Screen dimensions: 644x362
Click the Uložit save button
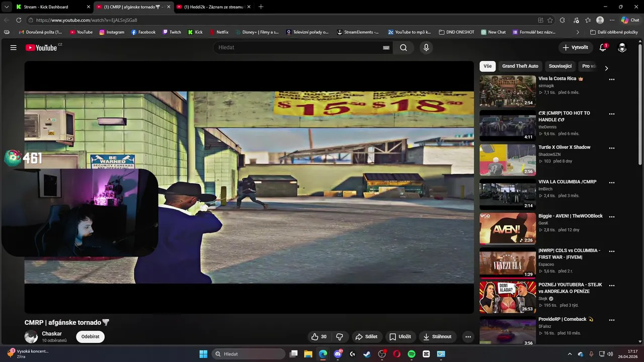(400, 337)
